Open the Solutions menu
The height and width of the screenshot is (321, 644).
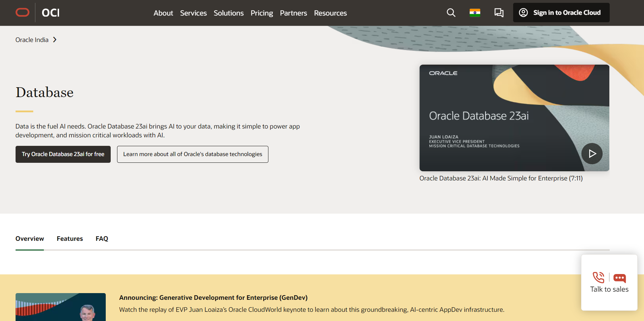228,13
